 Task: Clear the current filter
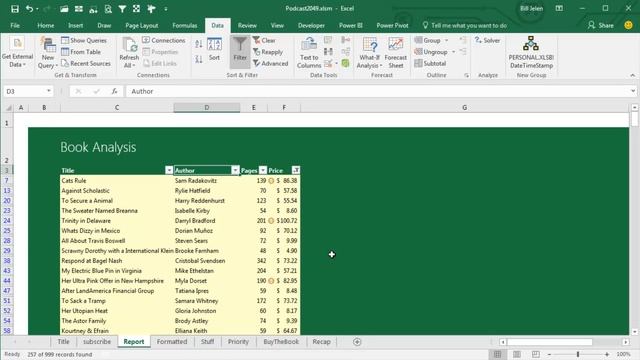264,40
